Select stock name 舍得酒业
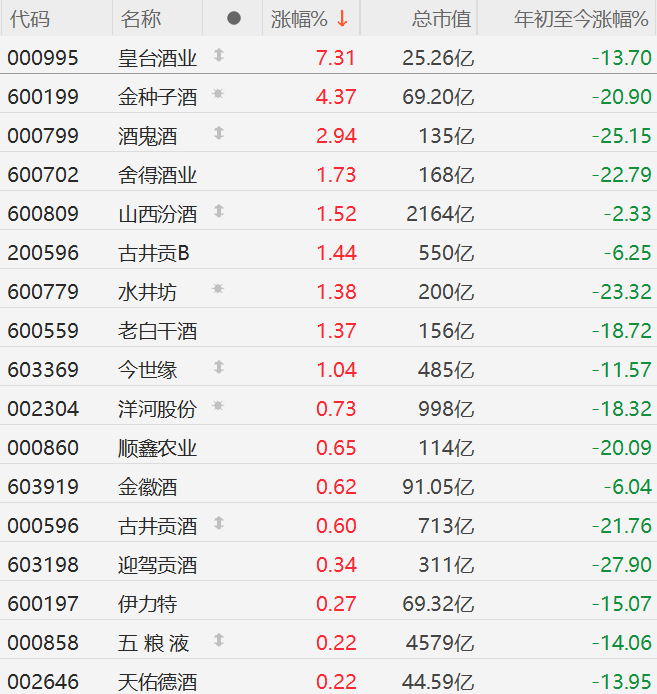The width and height of the screenshot is (657, 694). pyautogui.click(x=158, y=175)
